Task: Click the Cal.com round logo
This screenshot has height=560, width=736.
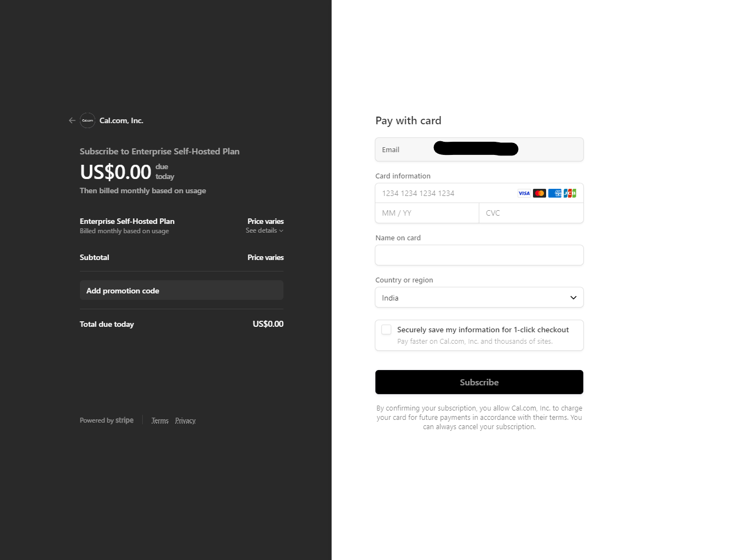Action: coord(88,120)
